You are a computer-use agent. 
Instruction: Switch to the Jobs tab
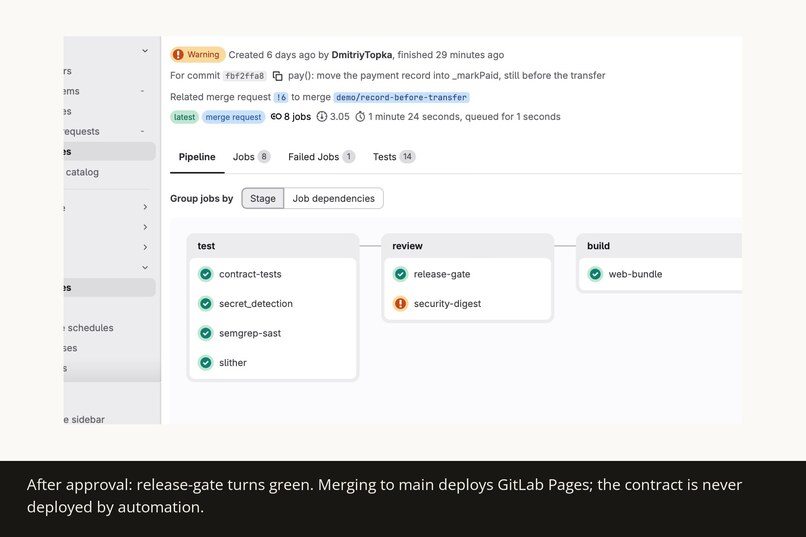[x=251, y=157]
